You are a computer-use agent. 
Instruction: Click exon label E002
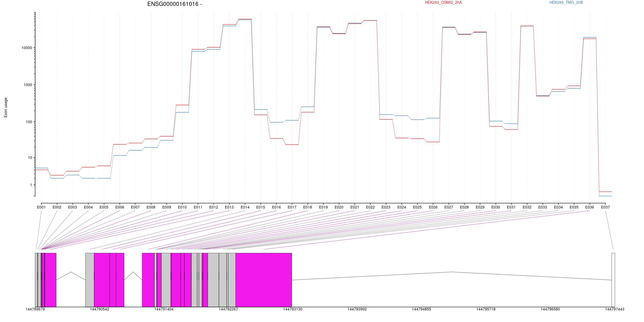coord(57,207)
